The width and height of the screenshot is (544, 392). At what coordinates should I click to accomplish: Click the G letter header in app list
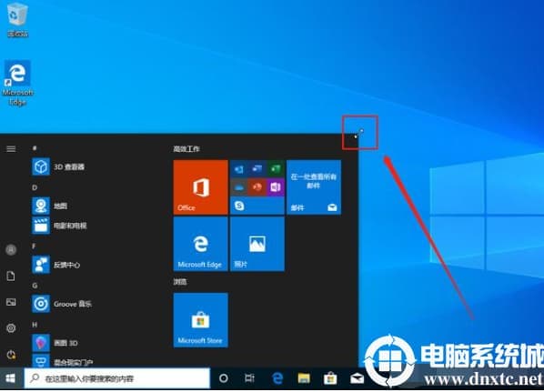pos(35,286)
